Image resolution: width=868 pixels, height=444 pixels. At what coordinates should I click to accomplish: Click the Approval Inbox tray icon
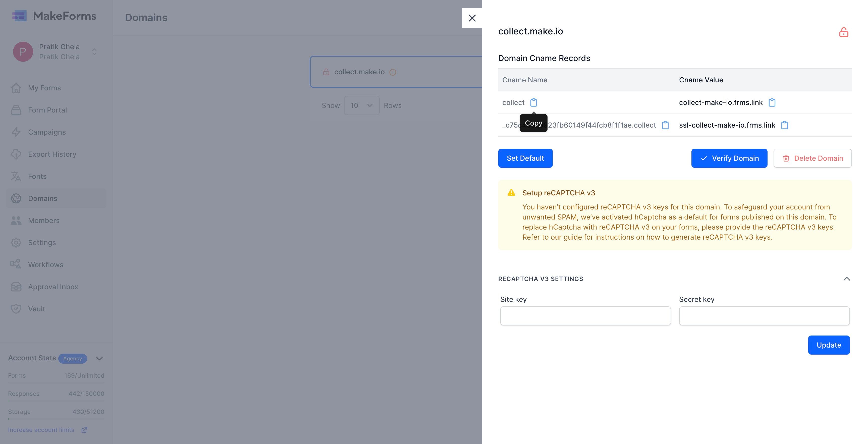click(x=16, y=287)
